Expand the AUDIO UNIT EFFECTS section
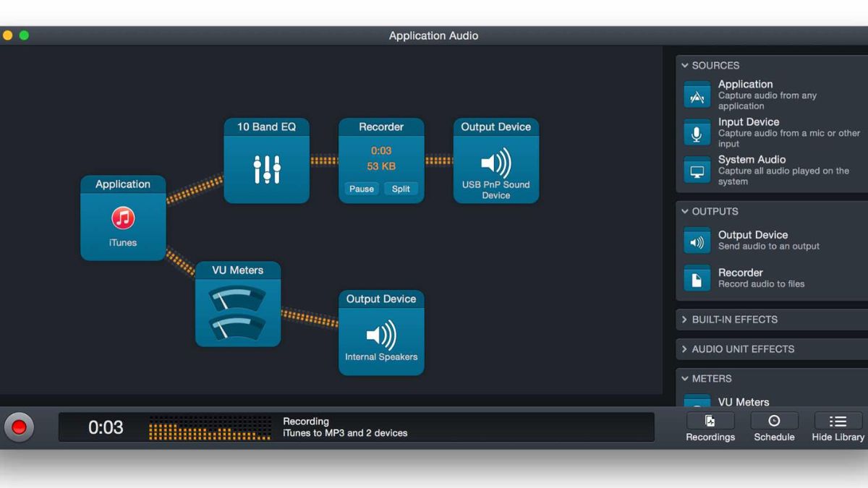This screenshot has width=868, height=488. coord(685,349)
